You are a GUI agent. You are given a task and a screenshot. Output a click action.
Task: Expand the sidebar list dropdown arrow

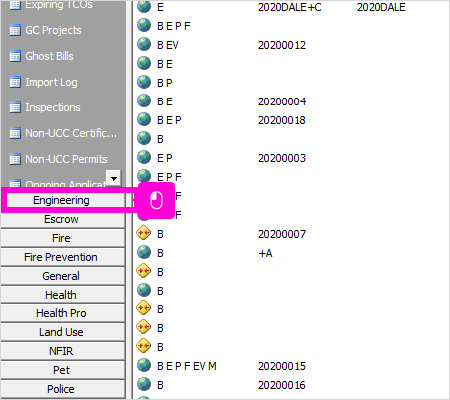[x=114, y=178]
